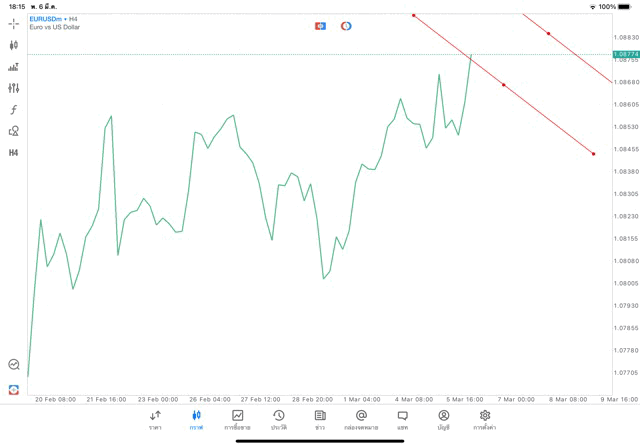
Task: Open the ราคา quotes tab
Action: (x=155, y=419)
